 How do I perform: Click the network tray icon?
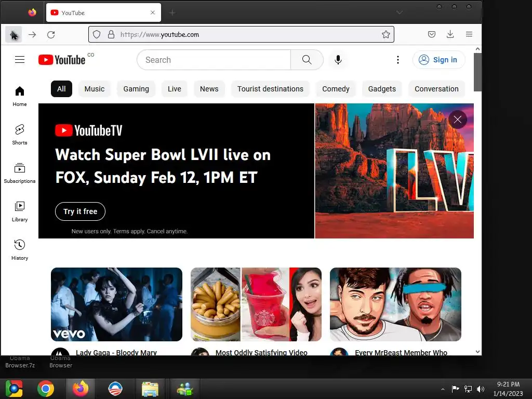click(468, 389)
